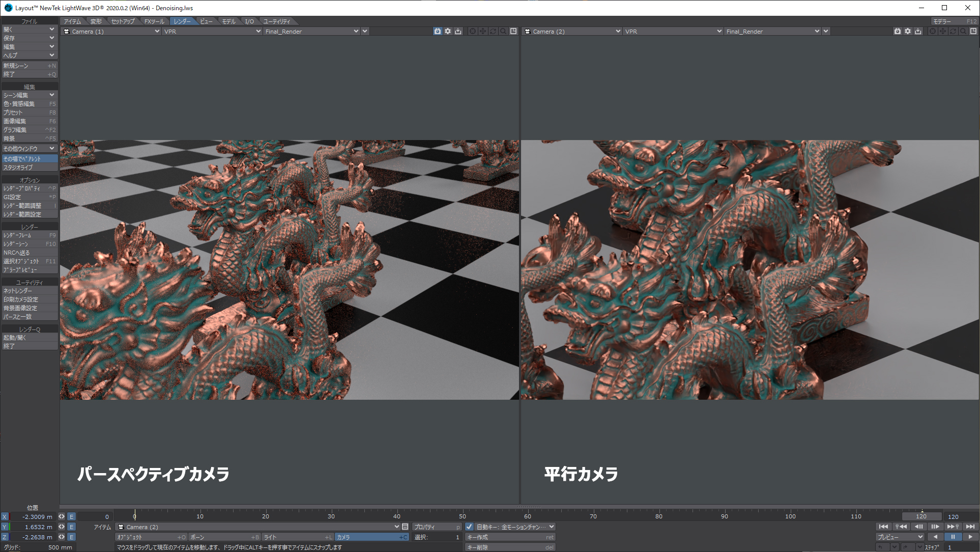Open the Camera (1) view dropdown
The image size is (980, 552).
pos(111,31)
